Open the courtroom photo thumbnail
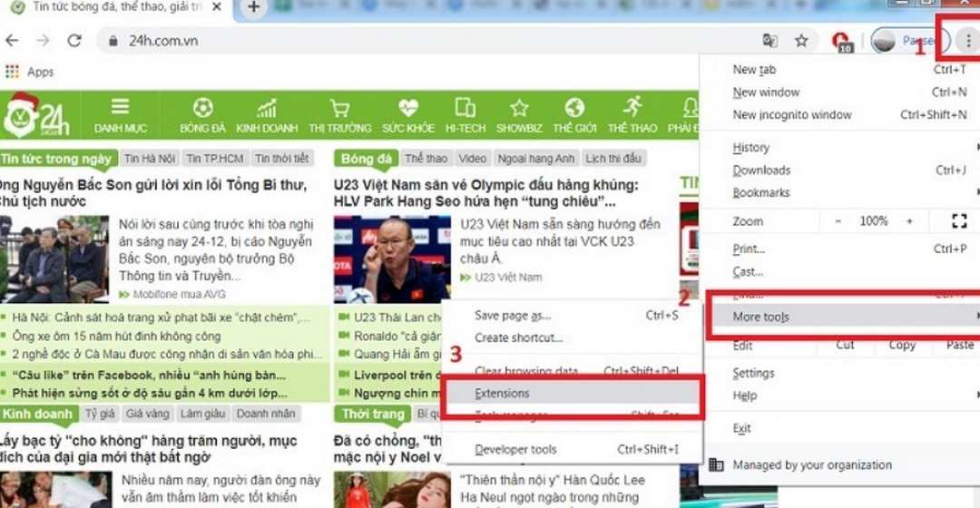980x508 pixels. [x=54, y=259]
